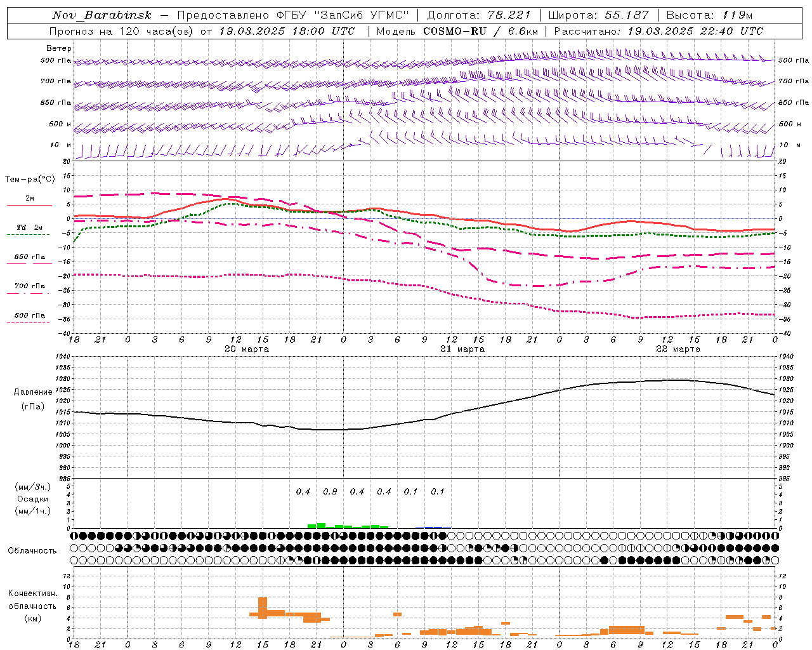Select the left "500 гПа" wind level label
The height and width of the screenshot is (650, 812).
tap(56, 61)
